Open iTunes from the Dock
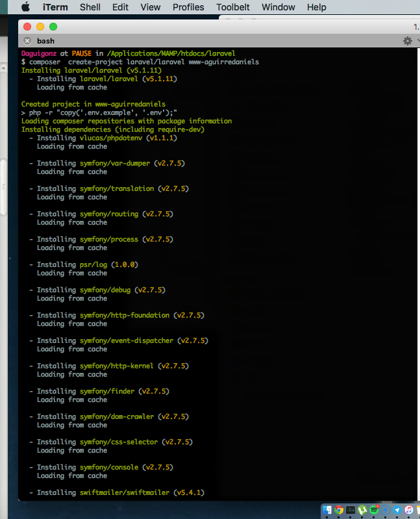Image resolution: width=420 pixels, height=519 pixels. point(409,510)
